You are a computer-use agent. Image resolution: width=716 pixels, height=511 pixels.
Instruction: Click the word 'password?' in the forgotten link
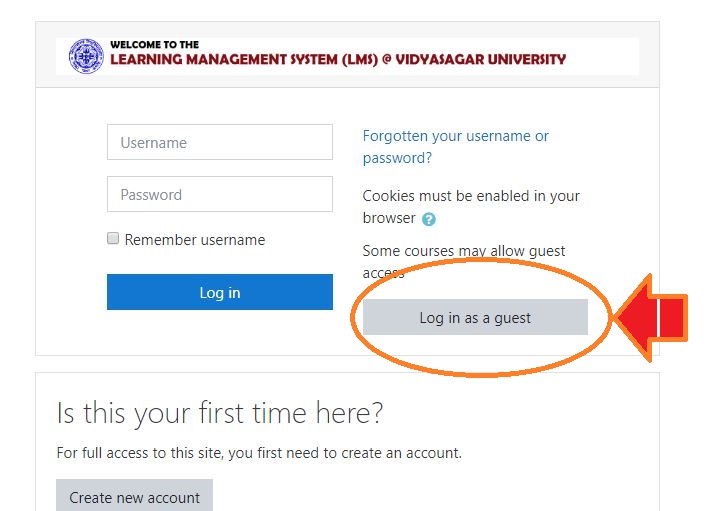tap(397, 158)
